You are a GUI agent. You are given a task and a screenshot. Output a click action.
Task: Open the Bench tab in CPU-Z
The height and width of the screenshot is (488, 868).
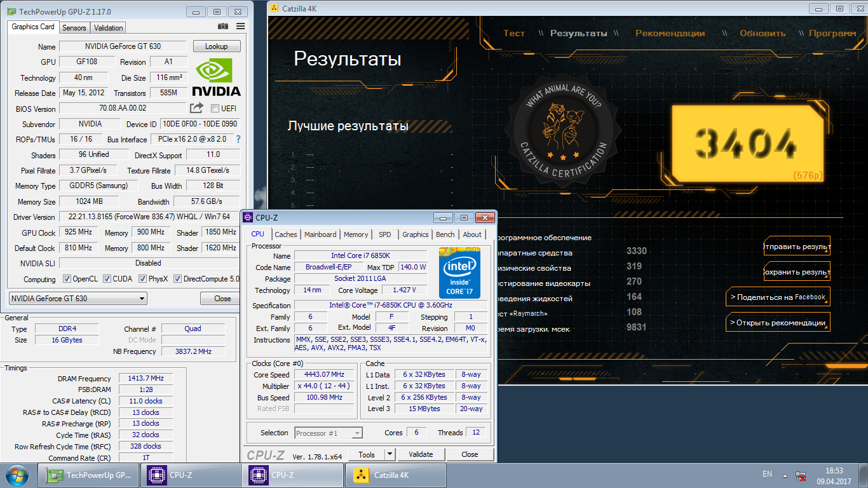(x=445, y=234)
